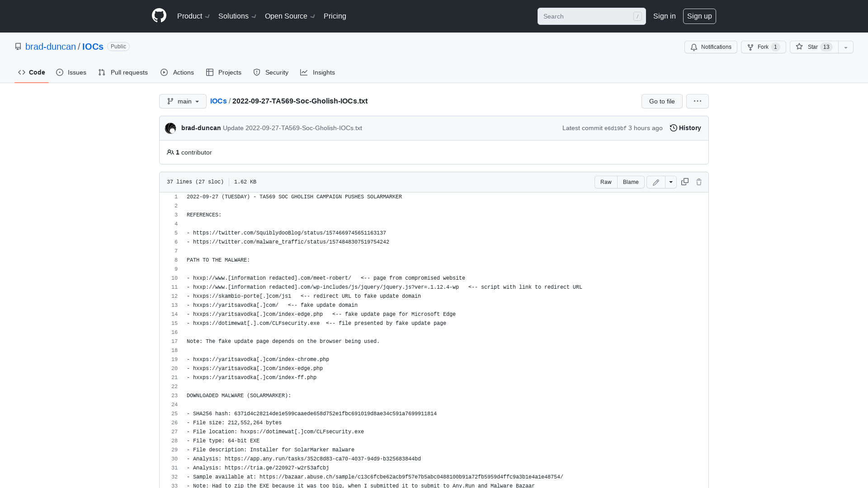Open the Product menu
Viewport: 868px width, 488px height.
[193, 16]
